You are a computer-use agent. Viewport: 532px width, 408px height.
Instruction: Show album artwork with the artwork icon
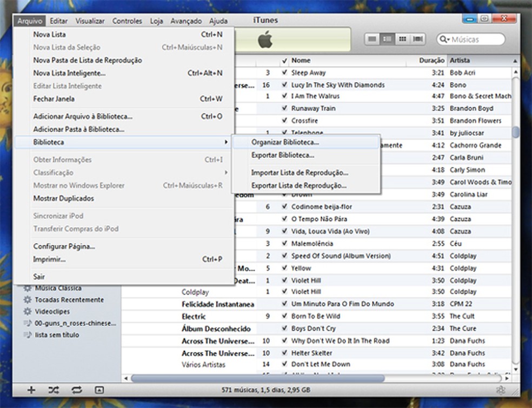tap(99, 389)
